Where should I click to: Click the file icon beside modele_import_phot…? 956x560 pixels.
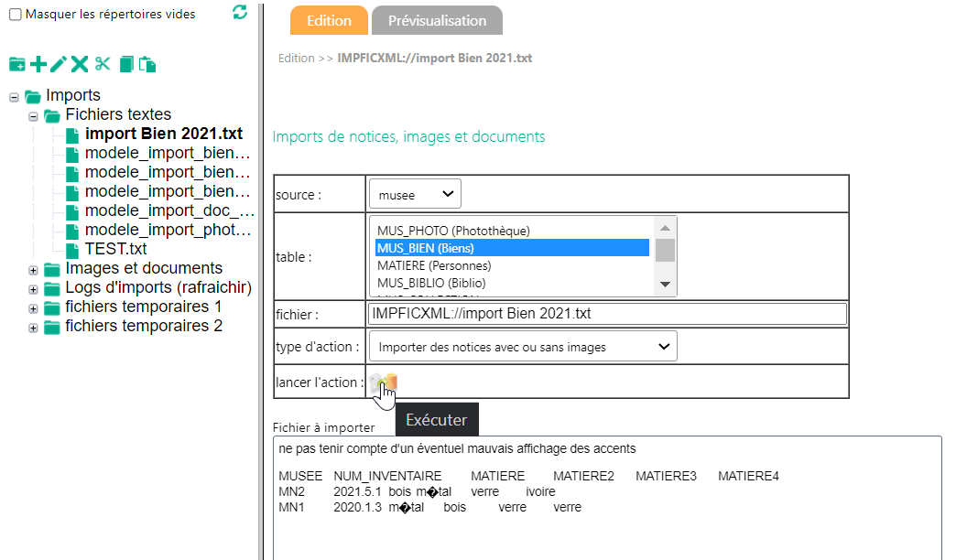click(x=72, y=231)
